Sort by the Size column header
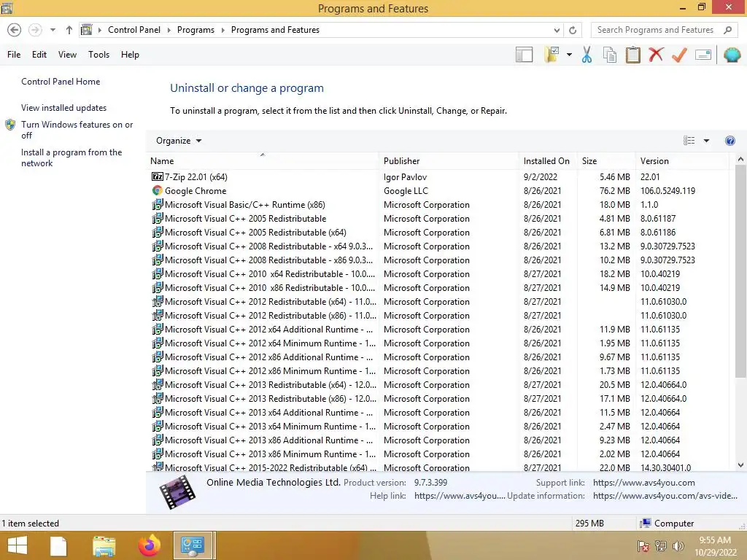 606,161
